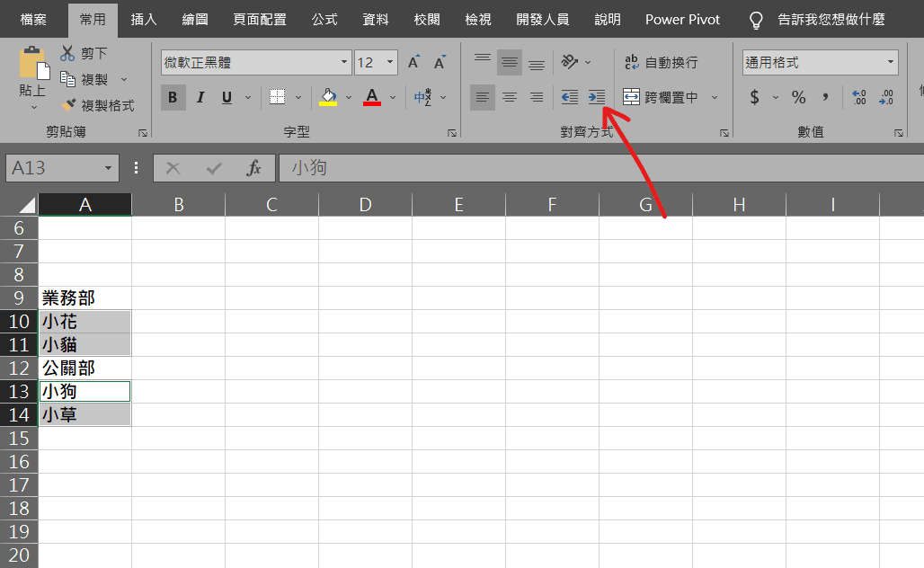Click the phonetic guide (中) icon

point(423,97)
